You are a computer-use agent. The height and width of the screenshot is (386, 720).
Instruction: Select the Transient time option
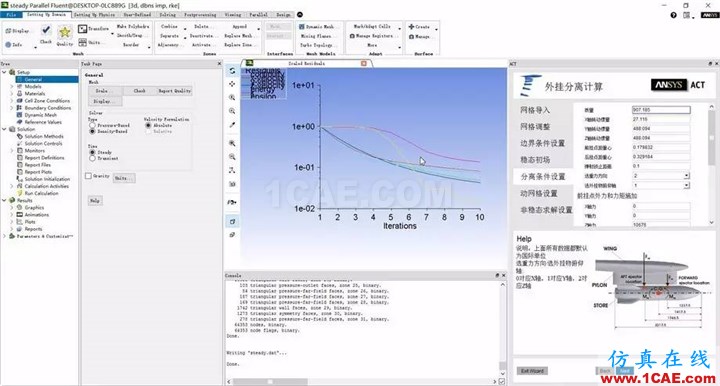92,158
